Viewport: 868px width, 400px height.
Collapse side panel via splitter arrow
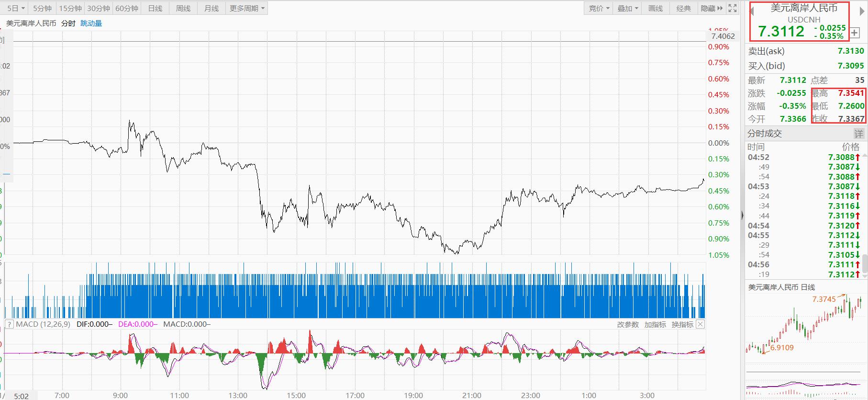[742, 216]
